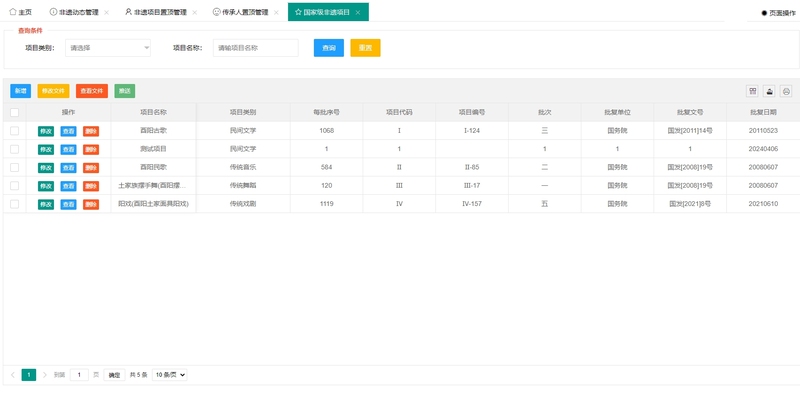Viewport: 800px width, 396px height.
Task: Click the table export icon
Action: click(769, 91)
